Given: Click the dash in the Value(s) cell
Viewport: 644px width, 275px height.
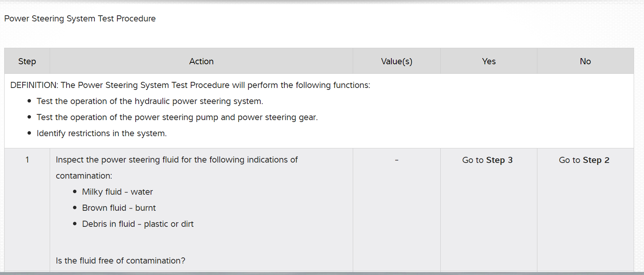Looking at the screenshot, I should [x=396, y=160].
